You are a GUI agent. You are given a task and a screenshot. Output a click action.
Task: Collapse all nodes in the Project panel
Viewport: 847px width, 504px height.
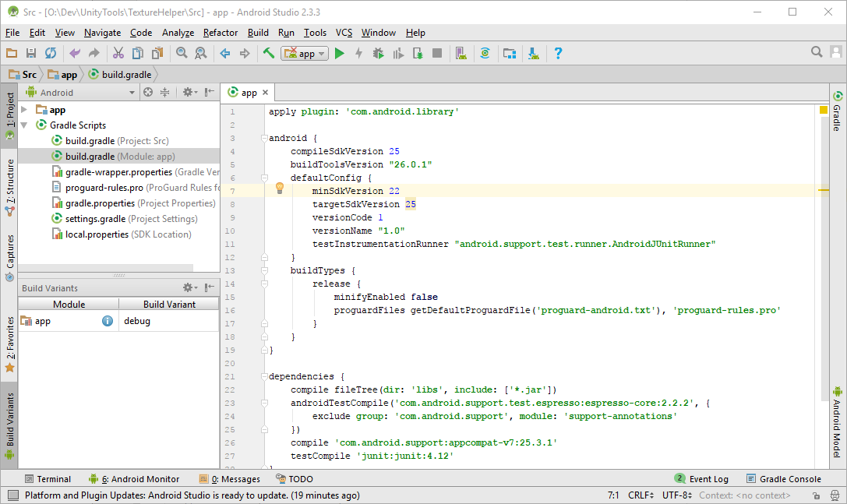pos(164,93)
